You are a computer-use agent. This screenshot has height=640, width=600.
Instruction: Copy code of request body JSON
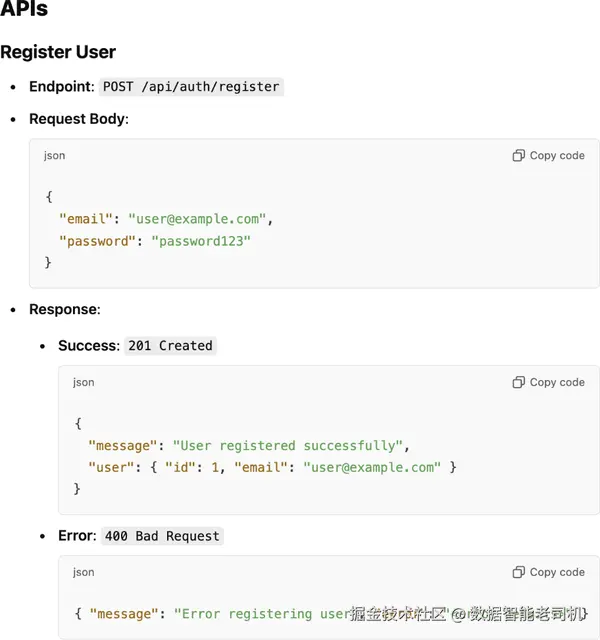549,156
